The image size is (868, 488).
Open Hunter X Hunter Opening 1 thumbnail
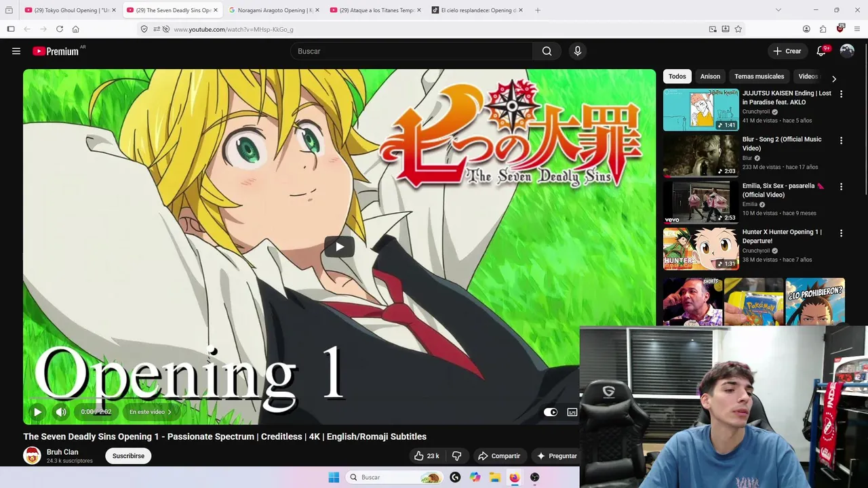pyautogui.click(x=701, y=249)
